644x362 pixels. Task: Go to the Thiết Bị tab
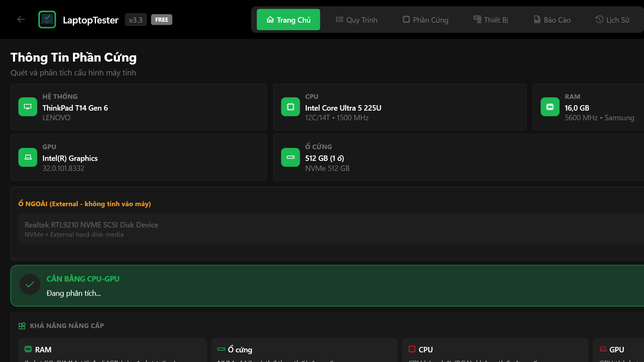pos(491,20)
